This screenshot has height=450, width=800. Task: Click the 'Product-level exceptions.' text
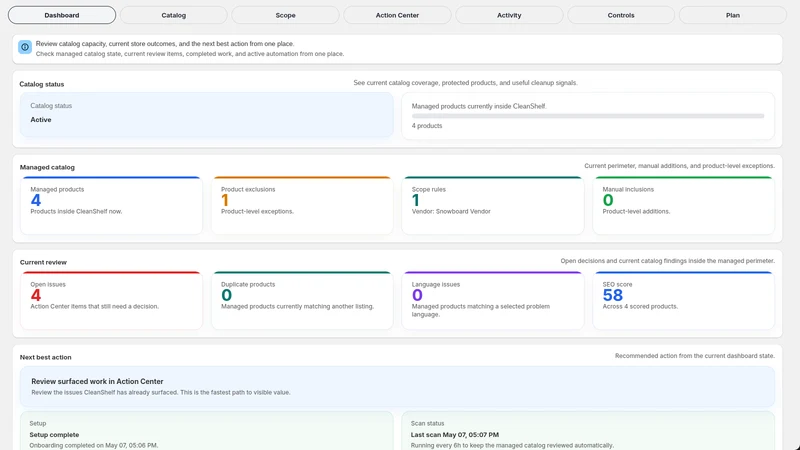point(257,211)
